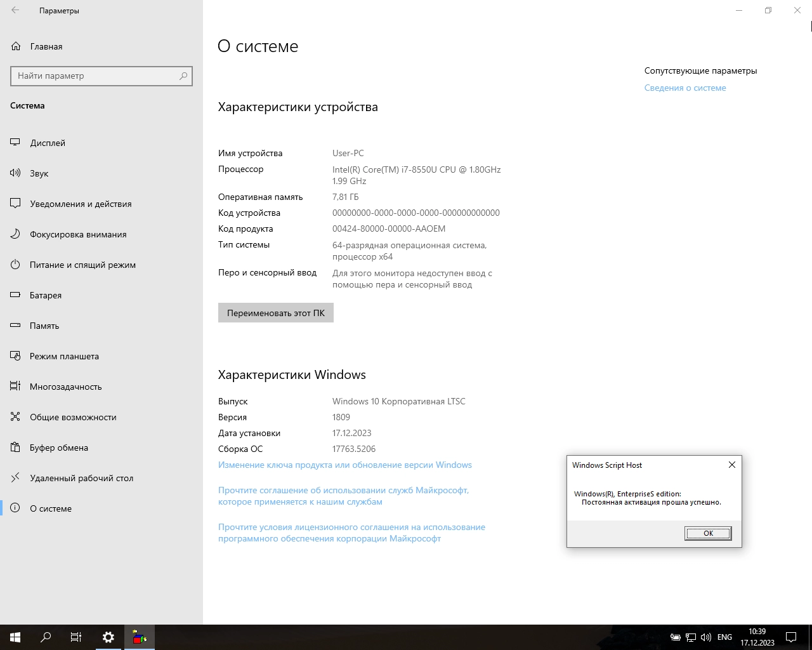Screen dimensions: 812x650
Task: Click the product code 00424-80000-00000-AAOEM
Action: pyautogui.click(x=389, y=229)
